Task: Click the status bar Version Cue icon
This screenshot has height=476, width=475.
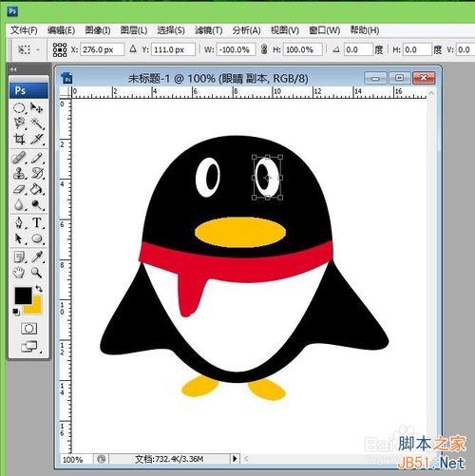Action: tap(101, 459)
